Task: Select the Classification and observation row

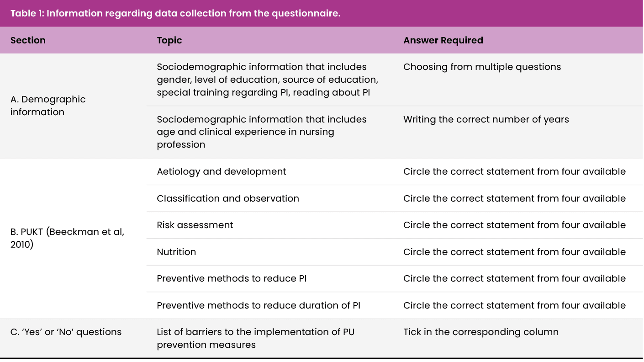Action: pos(394,198)
